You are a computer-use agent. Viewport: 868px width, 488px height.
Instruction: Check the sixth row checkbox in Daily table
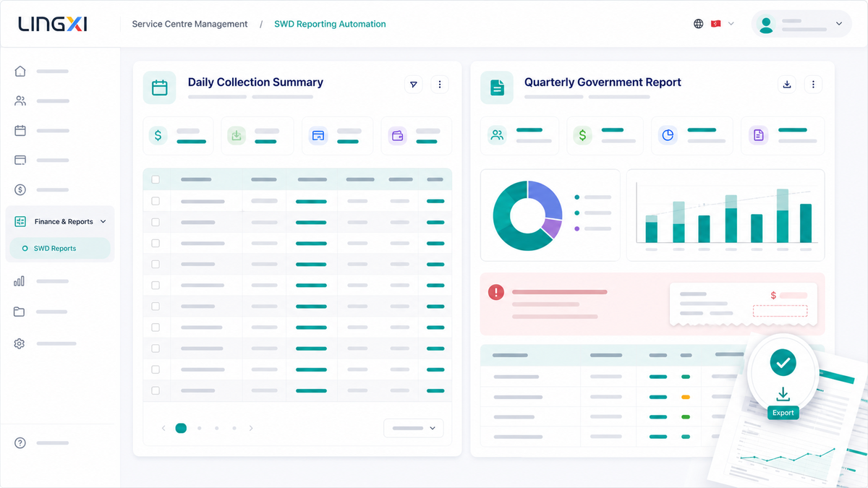[156, 306]
